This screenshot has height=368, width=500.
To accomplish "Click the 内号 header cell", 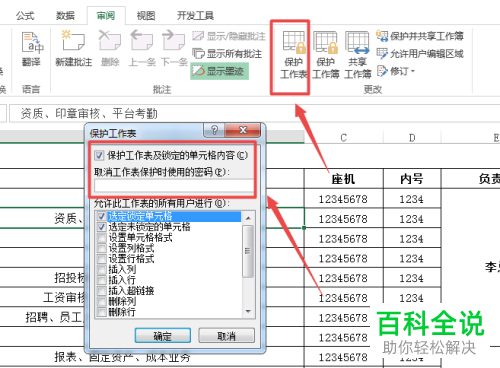I will (412, 179).
